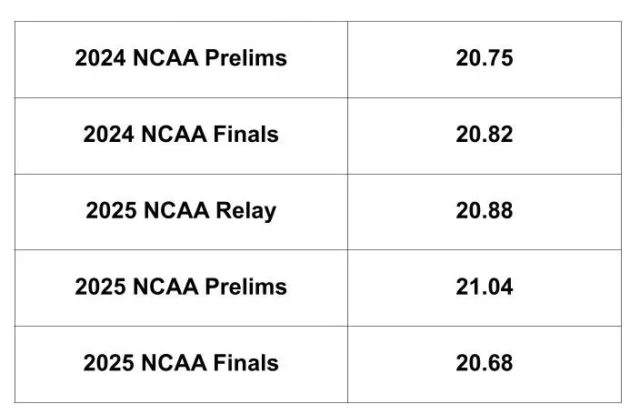Click the 20.68 time value
The height and width of the screenshot is (414, 640).
point(484,363)
